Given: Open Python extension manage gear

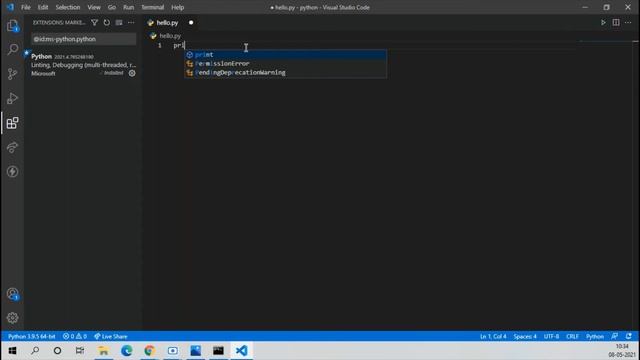Looking at the screenshot, I should (132, 73).
